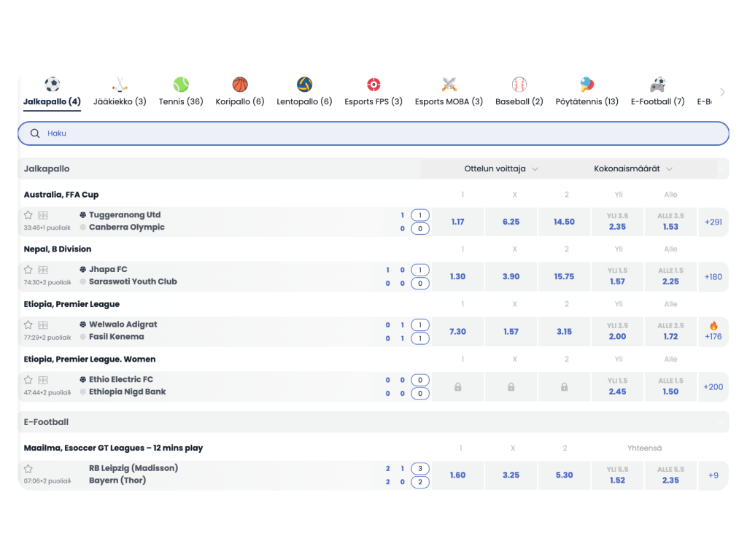Open the Pöytätennis paddle icon
Screen dimensions: 747x560
[587, 85]
